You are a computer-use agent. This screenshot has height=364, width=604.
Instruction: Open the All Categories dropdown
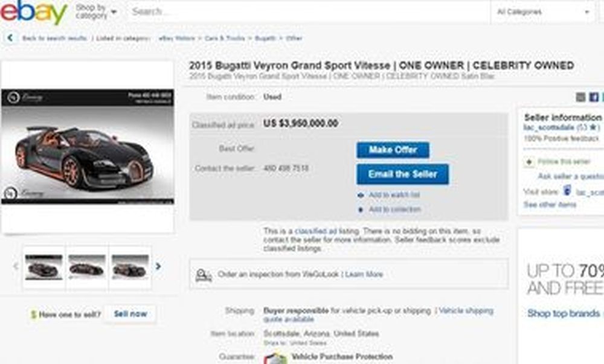coord(543,12)
